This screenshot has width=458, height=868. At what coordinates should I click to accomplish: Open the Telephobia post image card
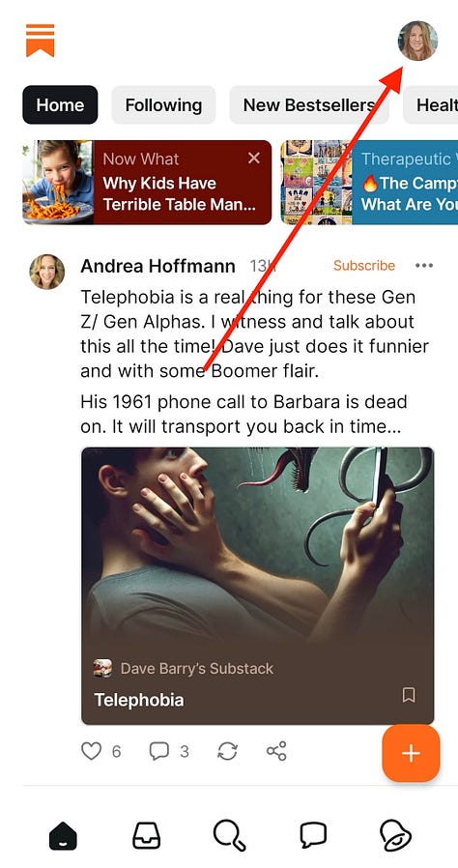(x=258, y=586)
